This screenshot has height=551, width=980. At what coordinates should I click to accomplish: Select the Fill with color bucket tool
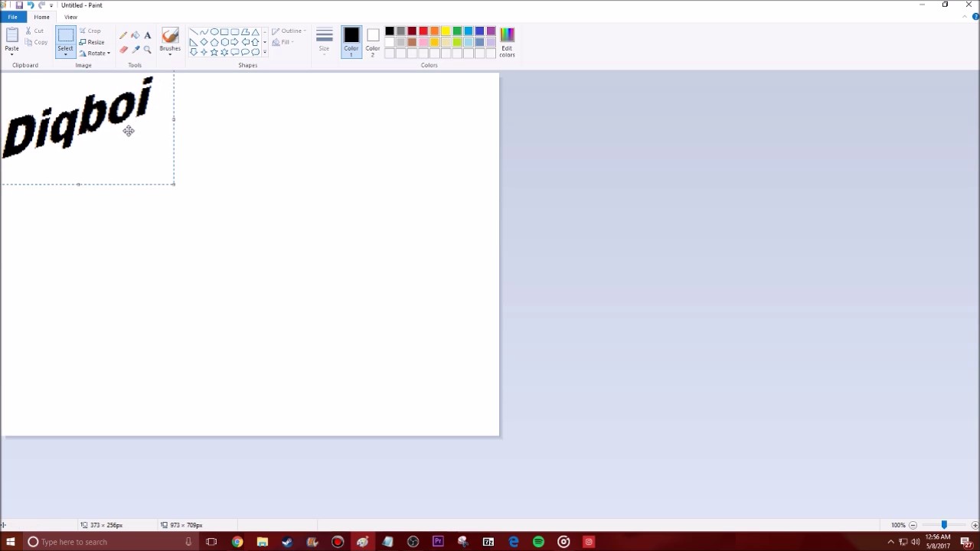pos(136,35)
